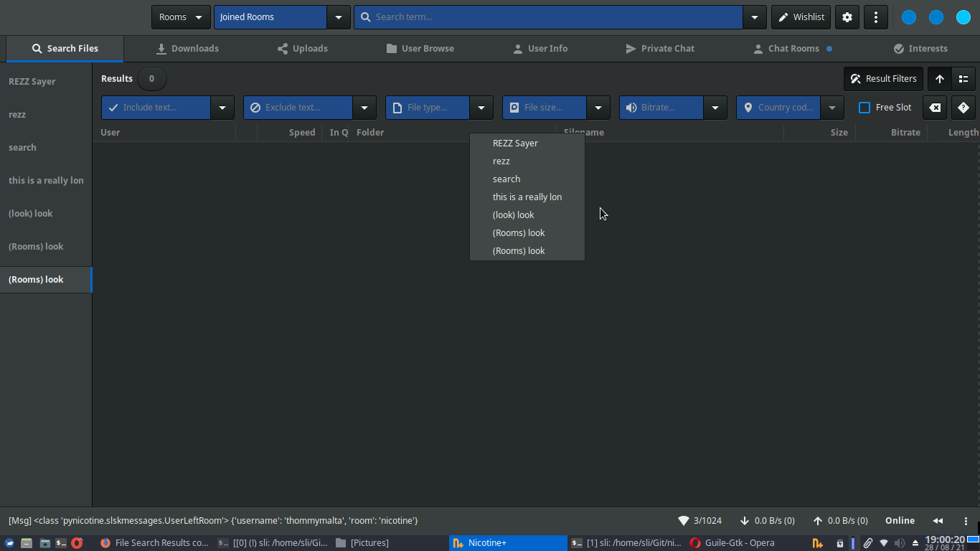Toggle the Include text filter checkmark

[111, 107]
